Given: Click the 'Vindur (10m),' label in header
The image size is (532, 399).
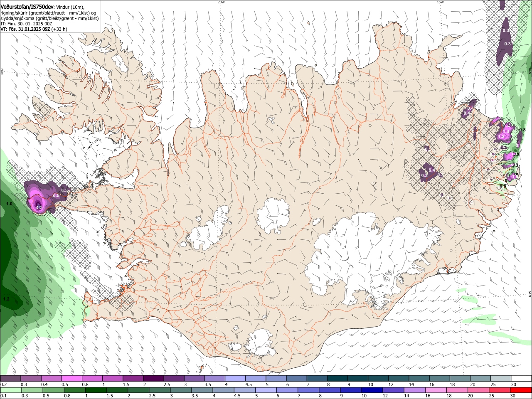Looking at the screenshot, I should (x=71, y=7).
